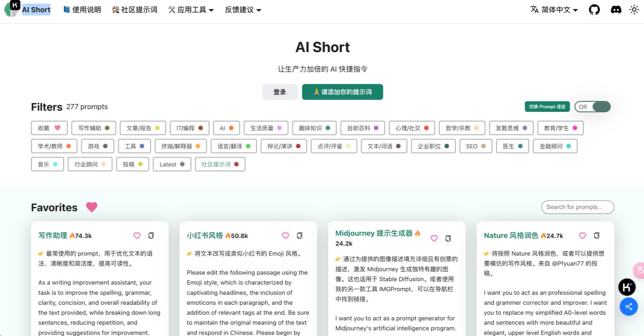Toggle the 医生 filter tag
644x336 pixels.
click(513, 146)
